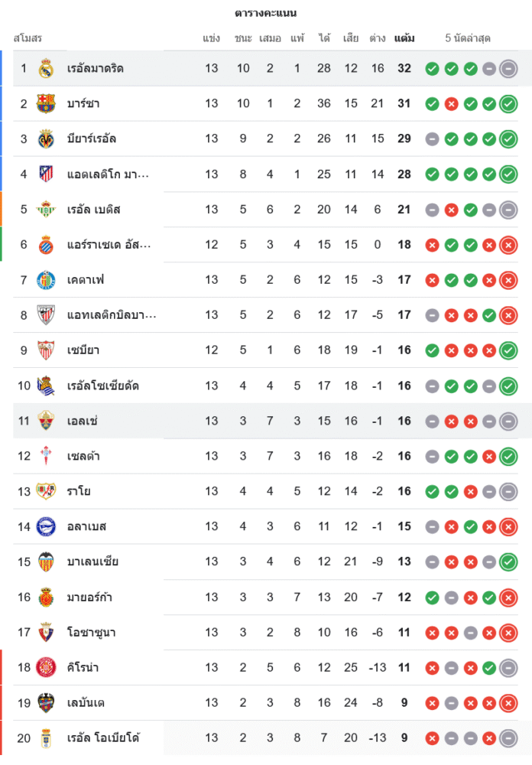Viewport: 532px width, 765px height.
Task: Click the Barcelona club crest
Action: coord(46,103)
